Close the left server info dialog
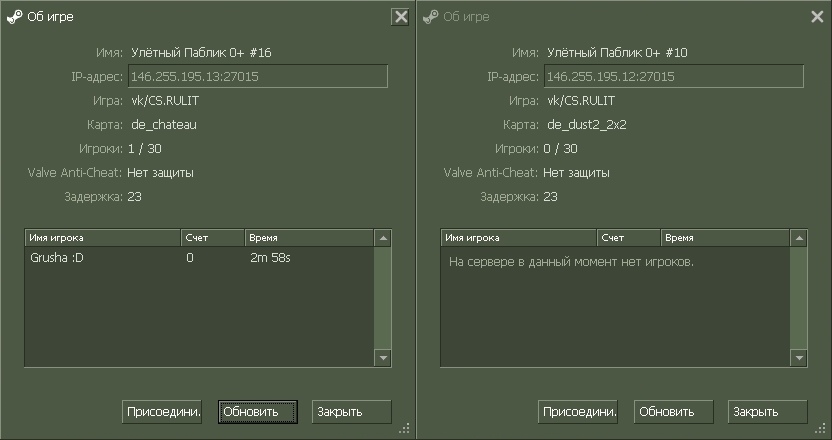 point(400,17)
